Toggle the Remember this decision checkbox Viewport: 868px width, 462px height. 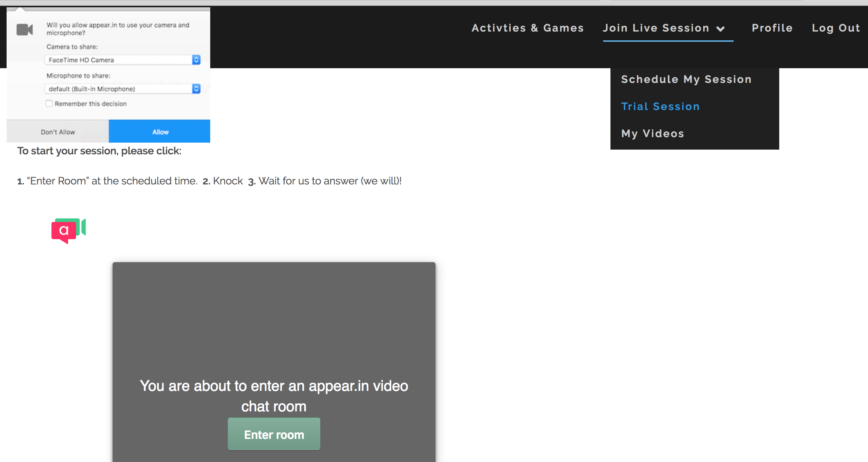49,103
